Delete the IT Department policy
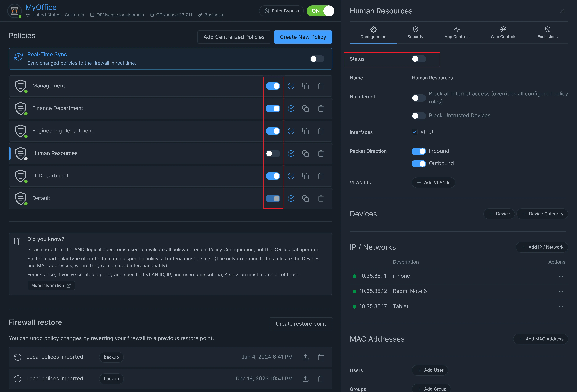Screen dimensions: 577x392 coord(321,176)
